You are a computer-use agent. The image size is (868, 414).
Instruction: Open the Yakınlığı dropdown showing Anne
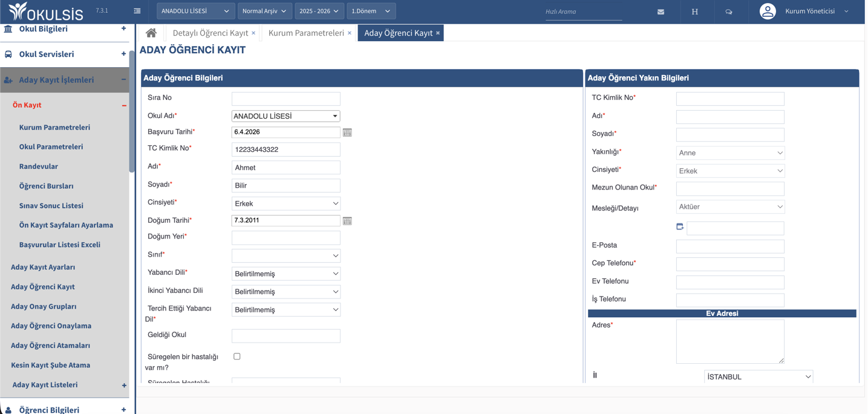click(729, 153)
